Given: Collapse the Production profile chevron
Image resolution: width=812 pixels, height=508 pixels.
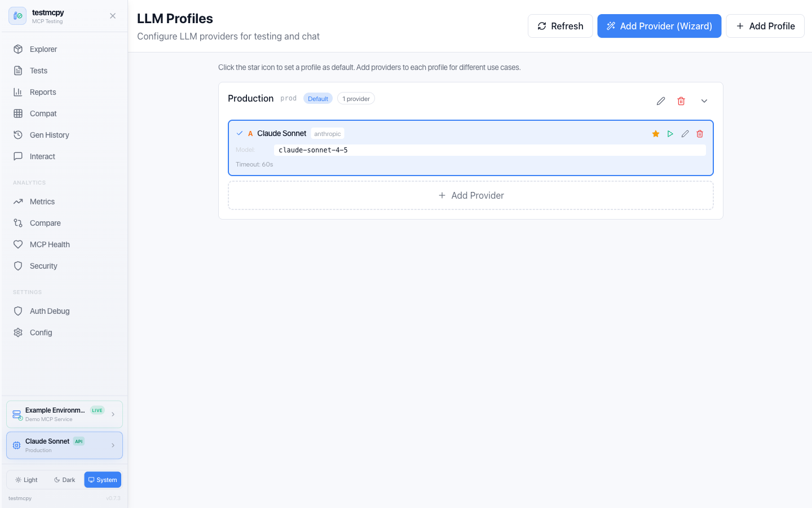Looking at the screenshot, I should [704, 101].
